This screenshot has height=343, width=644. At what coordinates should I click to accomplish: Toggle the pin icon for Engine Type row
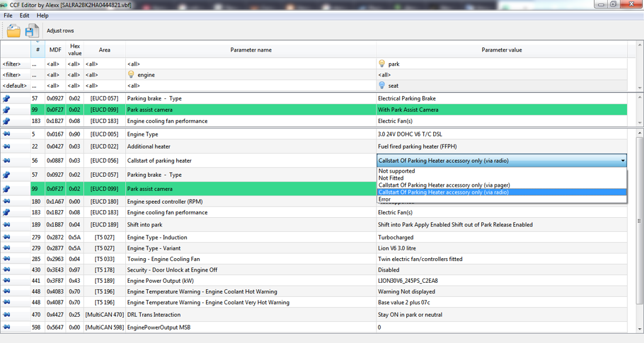(x=6, y=134)
